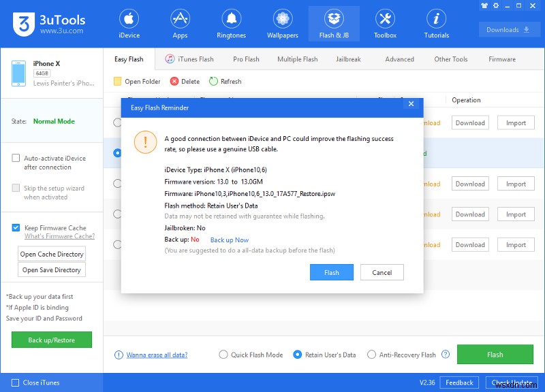Switch to the Jailbreak tab
Viewport: 545px width, 392px height.
(348, 59)
